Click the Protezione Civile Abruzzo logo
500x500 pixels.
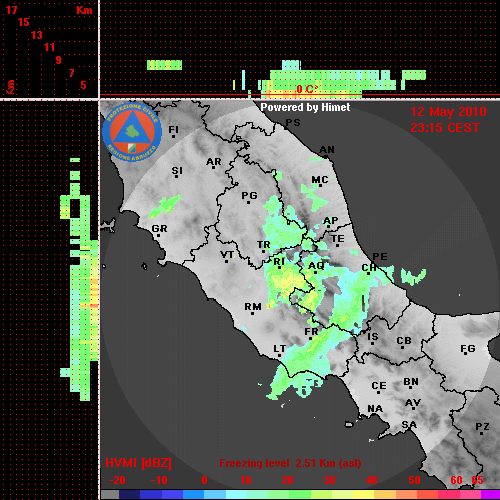coord(132,132)
